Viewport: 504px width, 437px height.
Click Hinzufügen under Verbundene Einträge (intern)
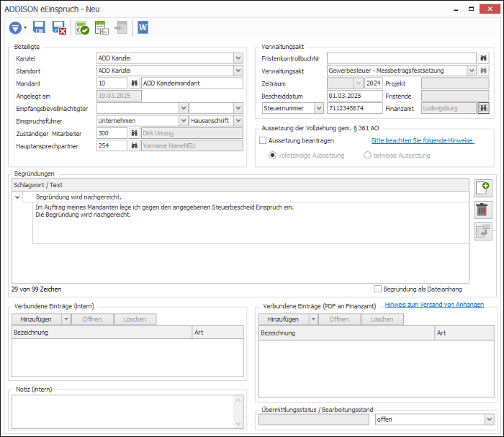pyautogui.click(x=36, y=319)
